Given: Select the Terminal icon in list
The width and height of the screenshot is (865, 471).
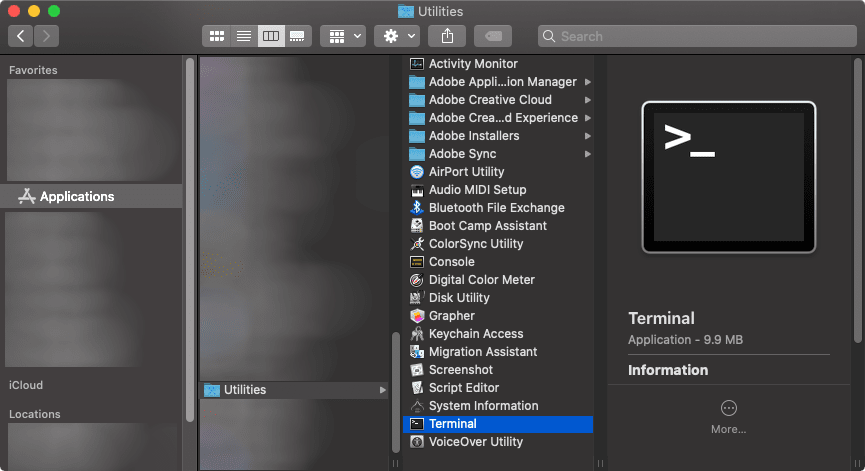Looking at the screenshot, I should click(x=417, y=424).
